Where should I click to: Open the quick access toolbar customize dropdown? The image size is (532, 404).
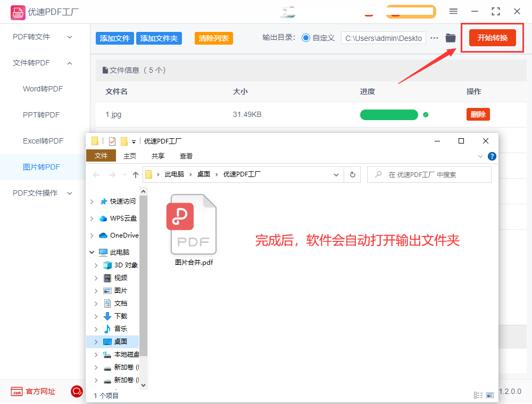134,142
